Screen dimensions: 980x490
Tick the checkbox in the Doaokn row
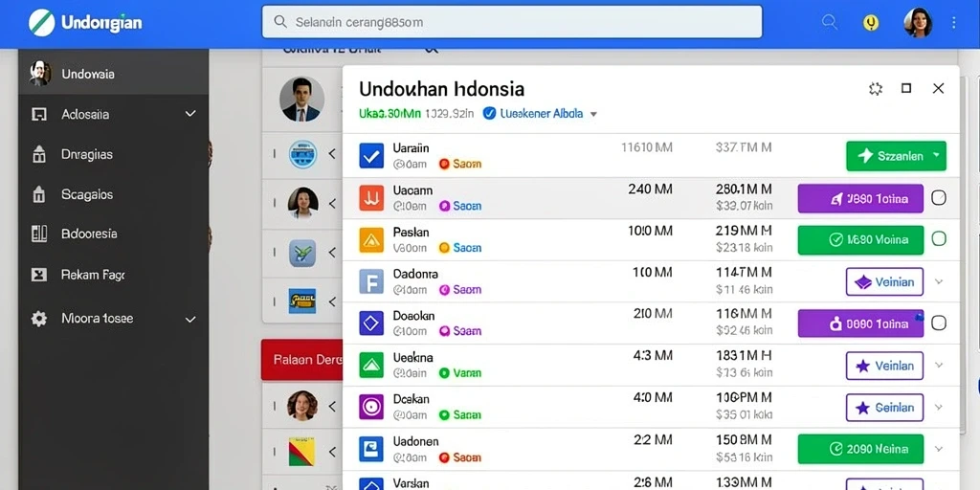coord(938,323)
